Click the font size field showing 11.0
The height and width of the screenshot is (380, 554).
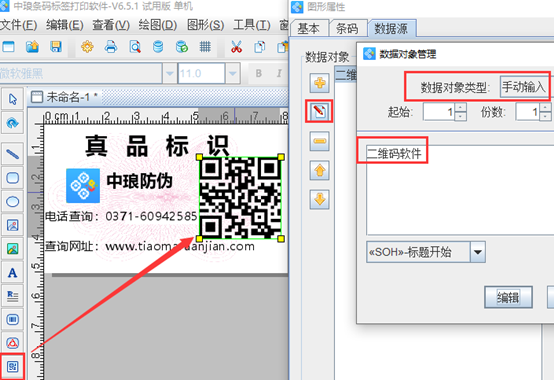[201, 73]
